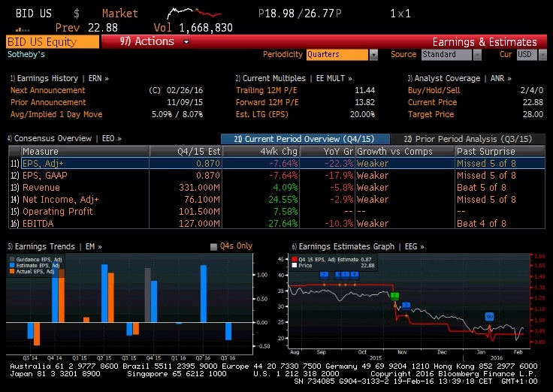This screenshot has width=553, height=392.
Task: Open the Earnings History ERN link
Action: point(59,79)
